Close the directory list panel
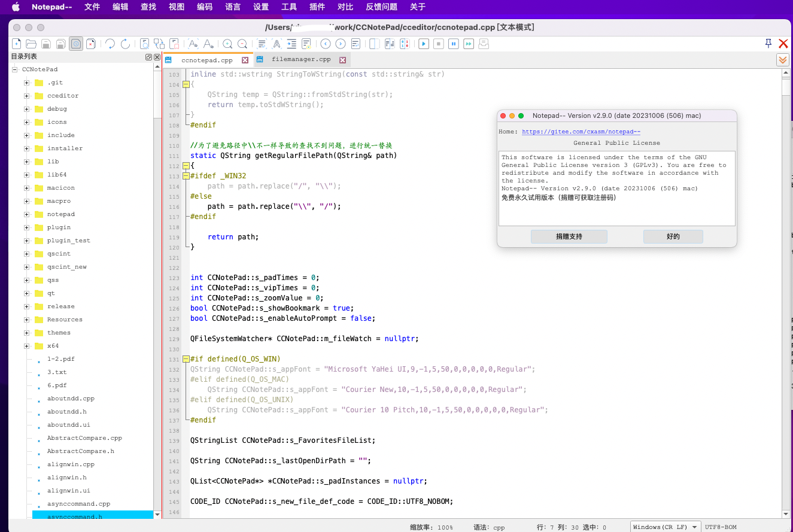This screenshot has width=793, height=532. pyautogui.click(x=157, y=57)
